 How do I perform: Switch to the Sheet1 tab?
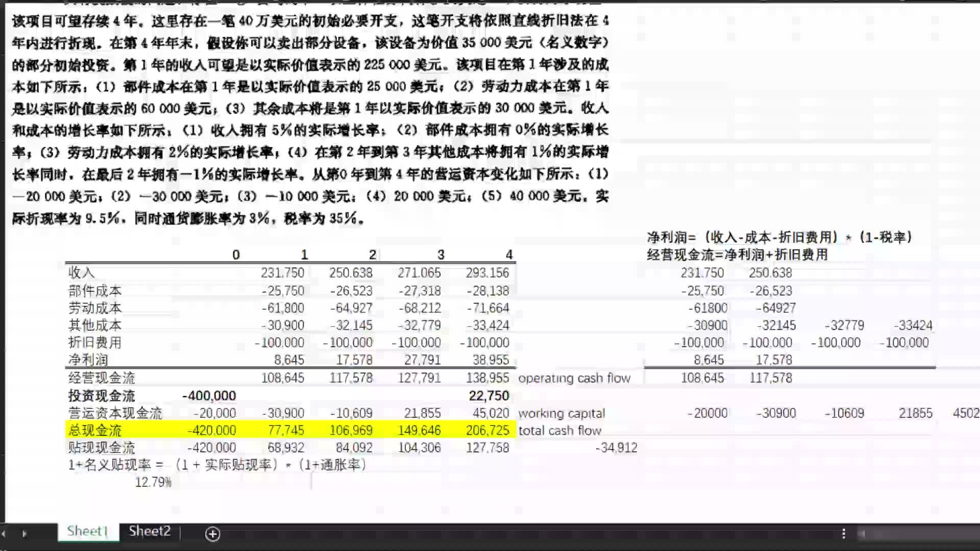(88, 531)
